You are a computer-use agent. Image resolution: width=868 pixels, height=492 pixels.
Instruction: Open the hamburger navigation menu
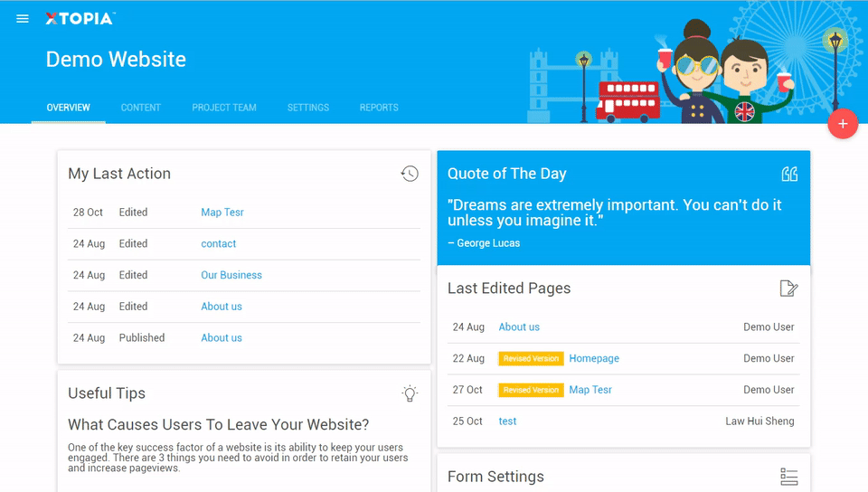tap(23, 19)
